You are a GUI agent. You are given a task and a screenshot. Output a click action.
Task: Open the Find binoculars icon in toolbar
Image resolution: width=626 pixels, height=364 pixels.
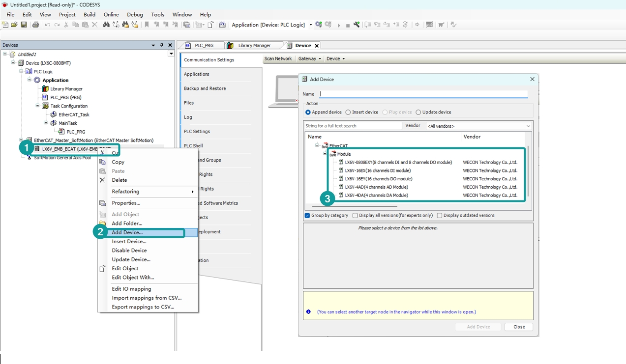(106, 25)
